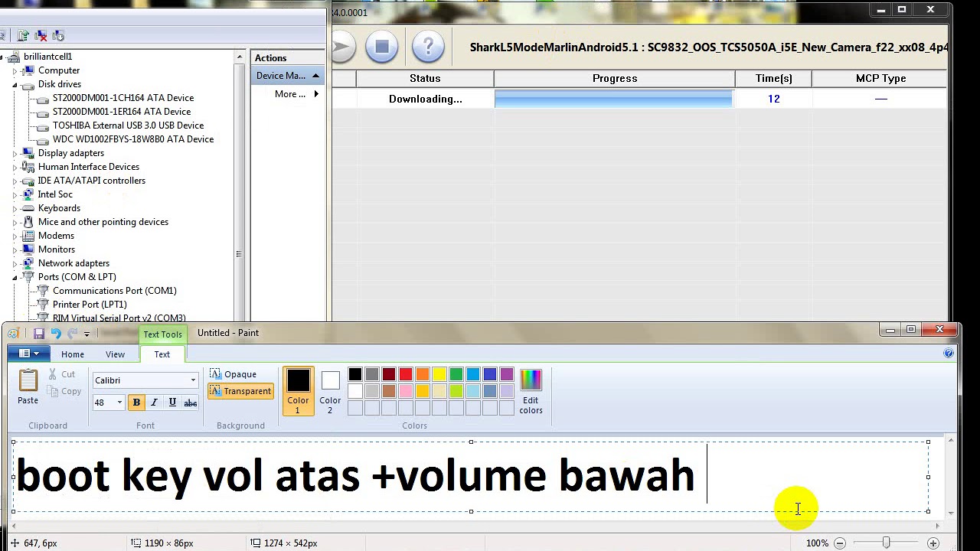Image resolution: width=980 pixels, height=551 pixels.
Task: Click Copy in the Clipboard group
Action: (64, 392)
